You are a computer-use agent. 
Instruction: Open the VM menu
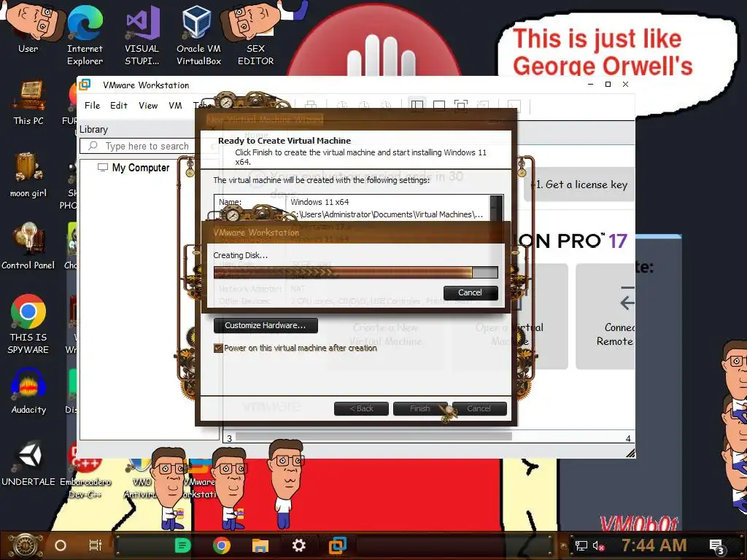tap(175, 105)
